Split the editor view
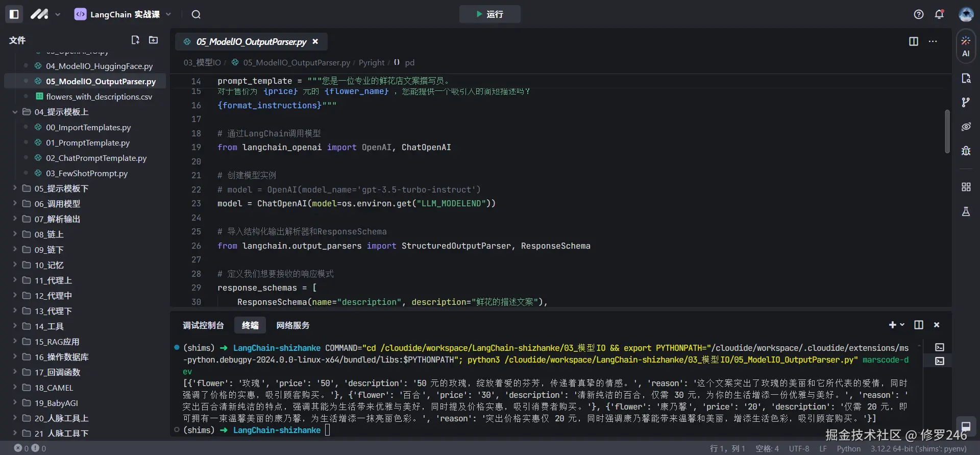The width and height of the screenshot is (980, 455). (914, 41)
